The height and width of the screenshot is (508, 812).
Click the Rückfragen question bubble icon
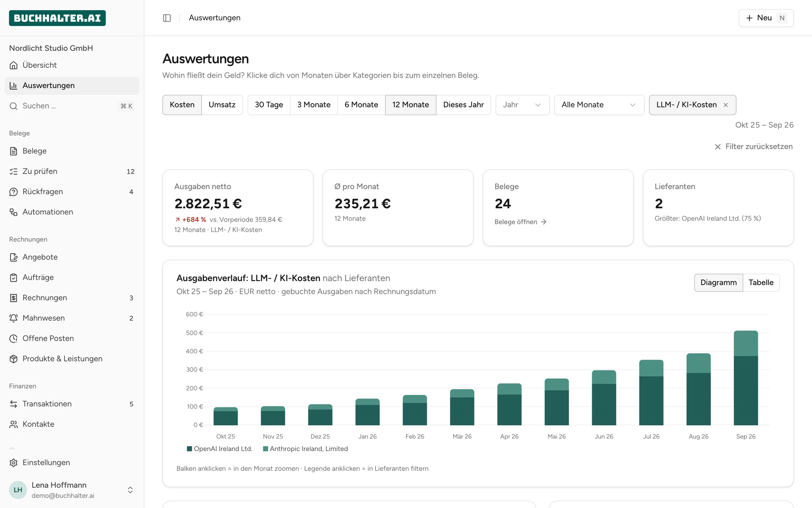(14, 192)
